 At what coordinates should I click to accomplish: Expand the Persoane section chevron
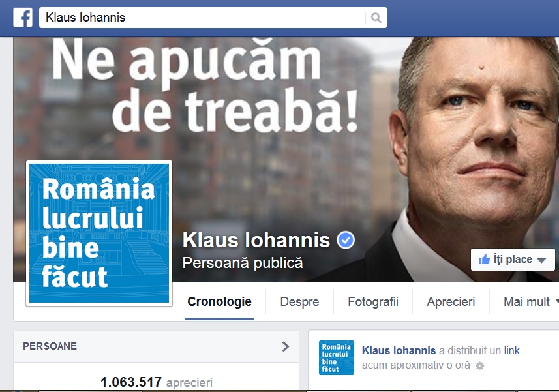[285, 346]
